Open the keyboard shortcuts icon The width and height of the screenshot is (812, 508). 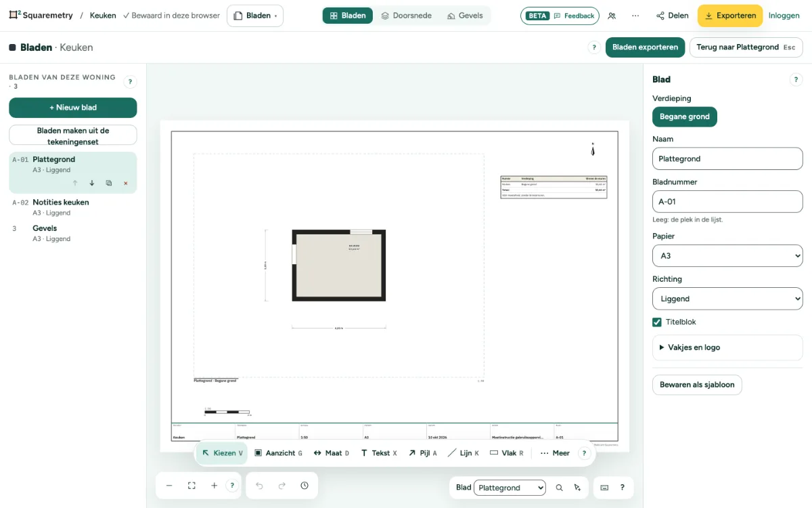click(604, 488)
